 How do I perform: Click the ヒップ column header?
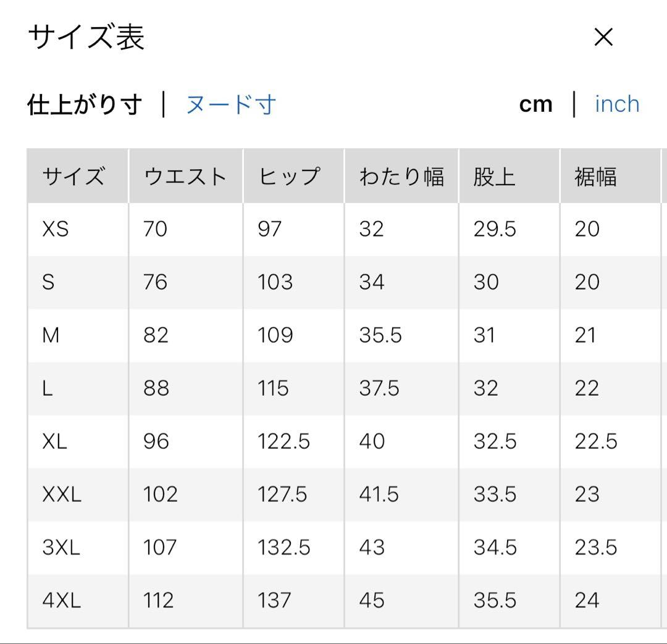(x=289, y=177)
